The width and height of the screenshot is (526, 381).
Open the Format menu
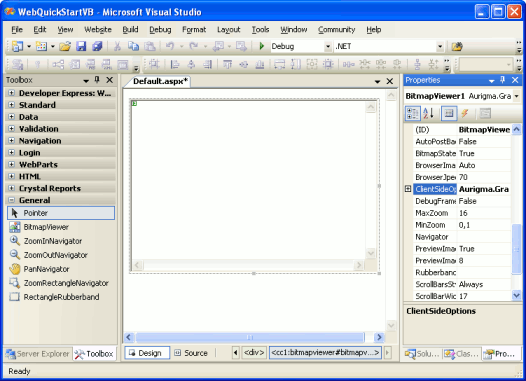(x=194, y=30)
